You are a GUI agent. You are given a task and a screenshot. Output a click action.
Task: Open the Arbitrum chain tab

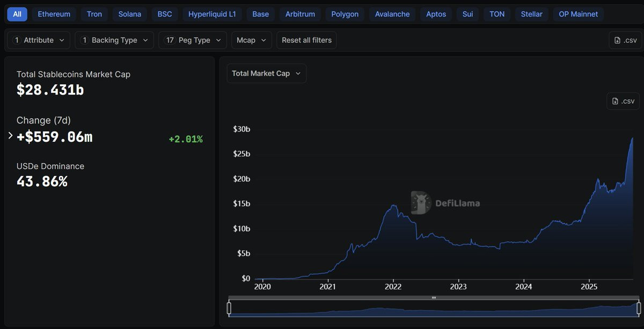300,14
